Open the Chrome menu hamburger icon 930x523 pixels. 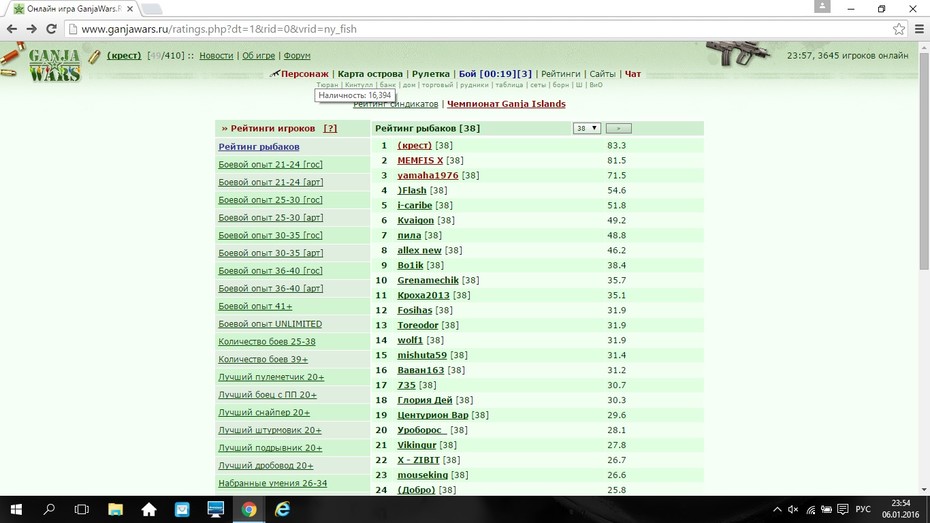pyautogui.click(x=919, y=28)
